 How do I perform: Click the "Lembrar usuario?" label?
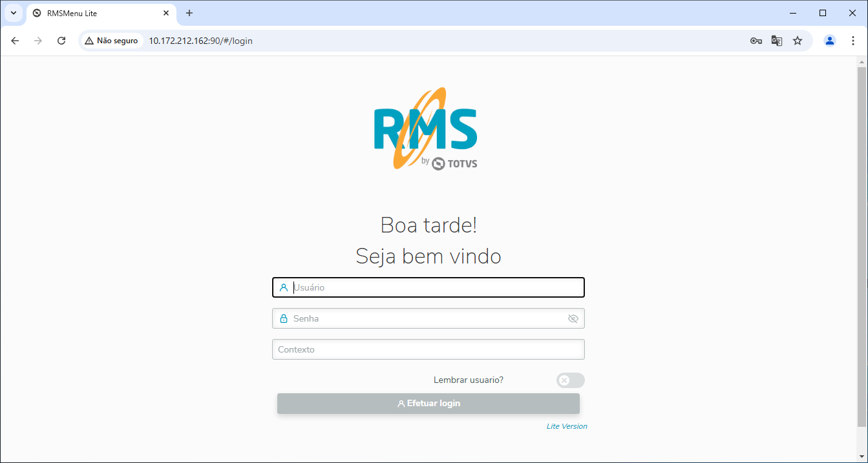point(469,380)
